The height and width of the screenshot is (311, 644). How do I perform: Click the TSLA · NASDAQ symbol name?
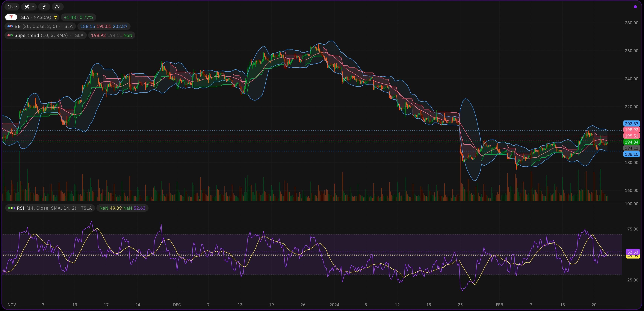coord(34,17)
